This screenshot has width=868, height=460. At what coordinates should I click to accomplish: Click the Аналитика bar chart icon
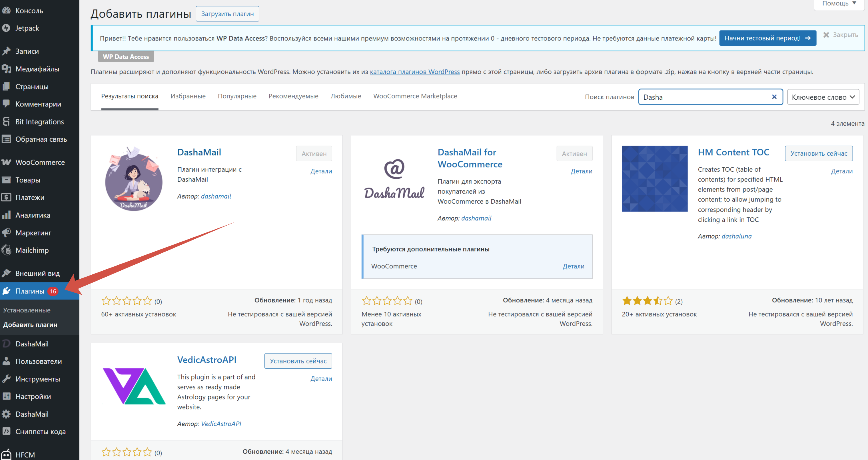[6, 215]
